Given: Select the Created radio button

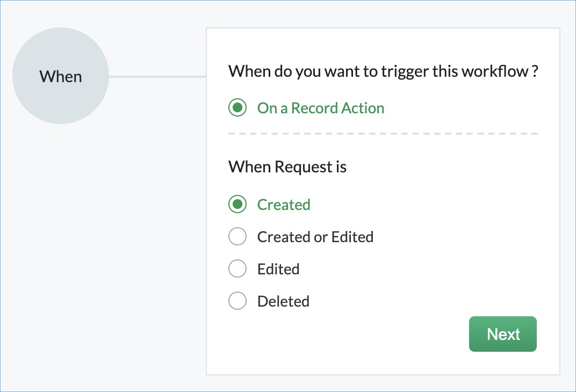Looking at the screenshot, I should point(237,205).
